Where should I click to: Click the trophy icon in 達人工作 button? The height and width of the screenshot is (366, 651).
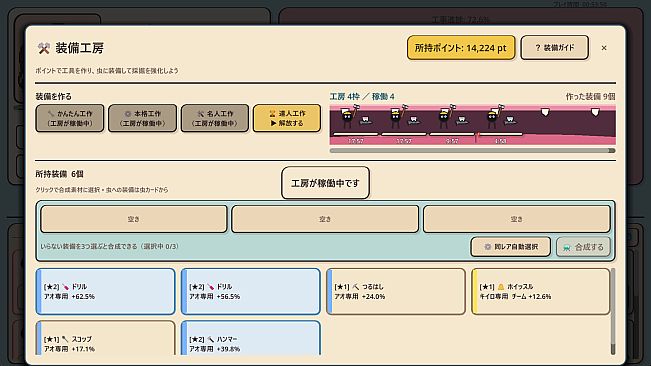pyautogui.click(x=272, y=113)
